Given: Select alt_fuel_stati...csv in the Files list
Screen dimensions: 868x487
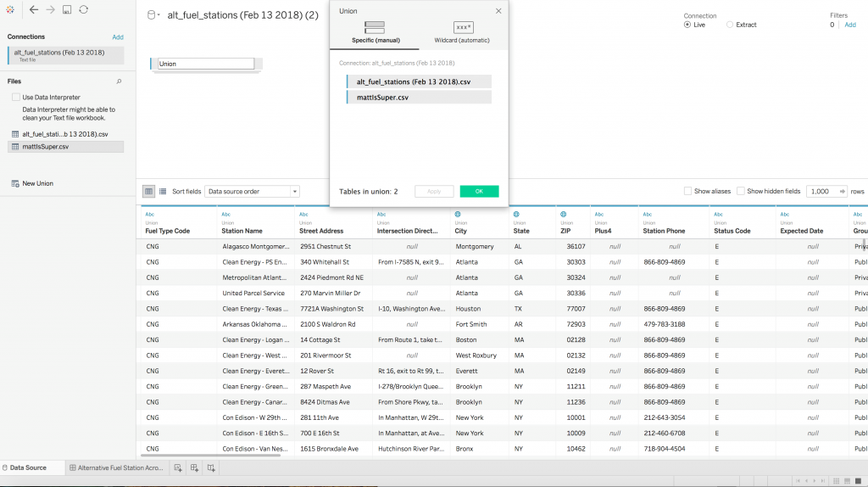Looking at the screenshot, I should coord(65,134).
